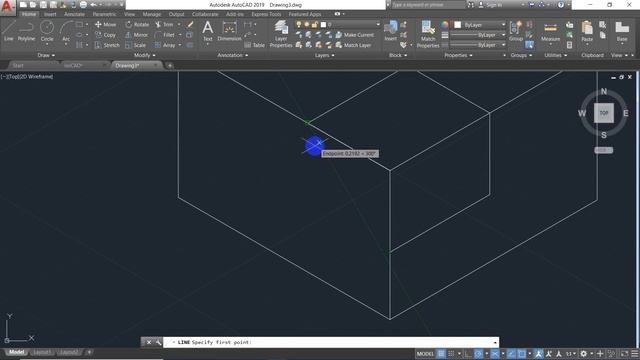Toggle ortho mode in status bar
Image resolution: width=640 pixels, height=360 pixels.
pyautogui.click(x=468, y=353)
